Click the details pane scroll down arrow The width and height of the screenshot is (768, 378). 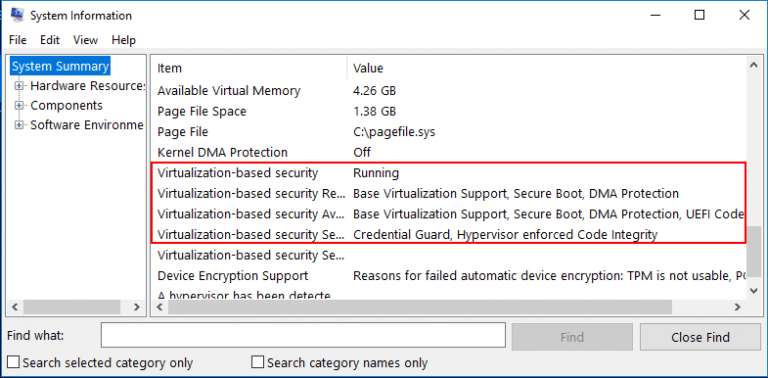[754, 291]
